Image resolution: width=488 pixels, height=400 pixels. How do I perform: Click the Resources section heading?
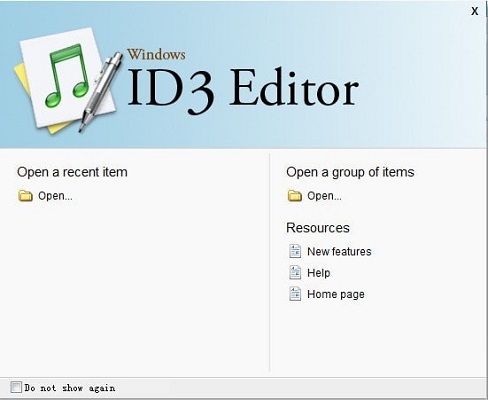tap(318, 228)
